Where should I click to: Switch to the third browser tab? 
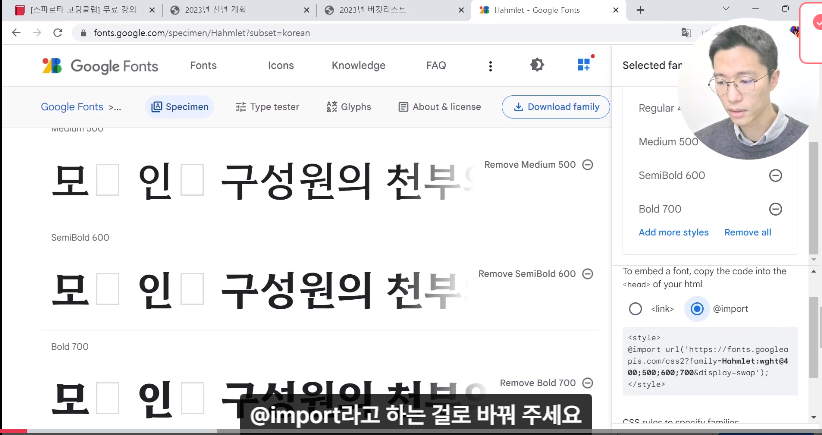pyautogui.click(x=394, y=10)
